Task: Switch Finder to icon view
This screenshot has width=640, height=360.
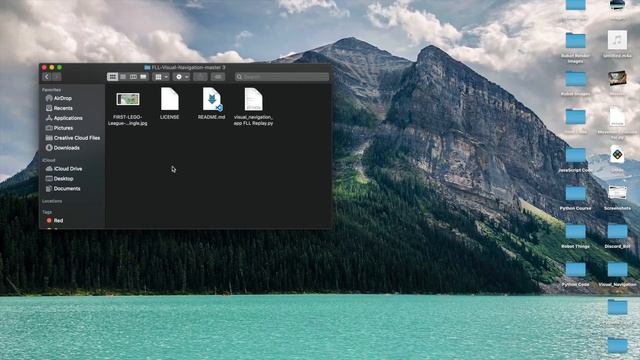Action: pos(113,77)
